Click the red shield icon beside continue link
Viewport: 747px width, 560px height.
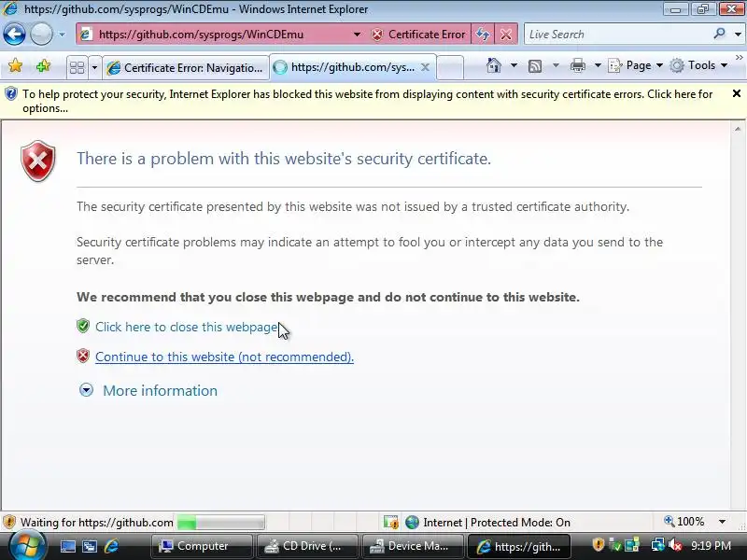(x=83, y=356)
